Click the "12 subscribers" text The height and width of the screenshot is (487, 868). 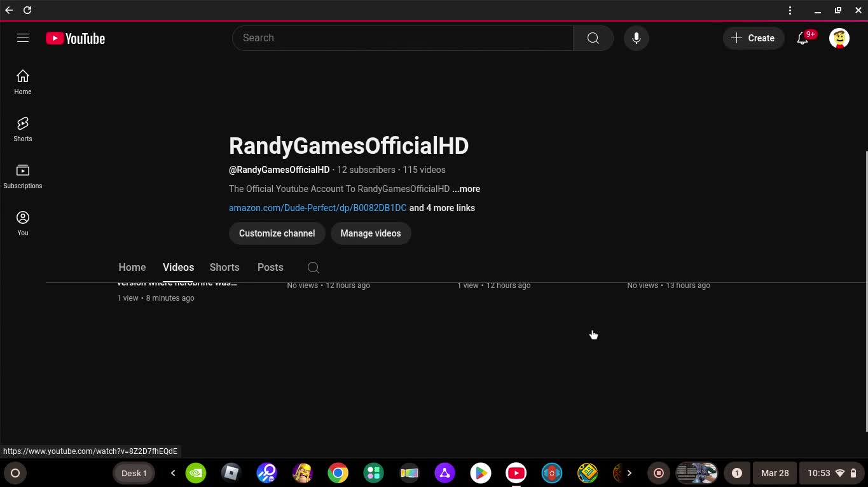point(366,170)
